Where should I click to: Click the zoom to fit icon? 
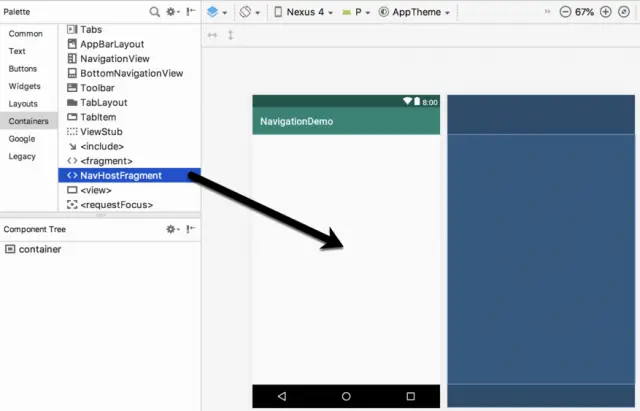point(625,12)
